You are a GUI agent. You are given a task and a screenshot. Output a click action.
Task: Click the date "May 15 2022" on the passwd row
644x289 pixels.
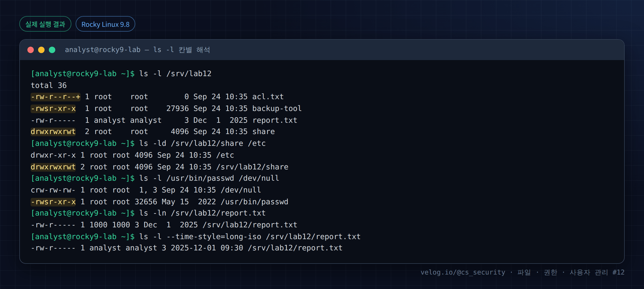coord(189,202)
